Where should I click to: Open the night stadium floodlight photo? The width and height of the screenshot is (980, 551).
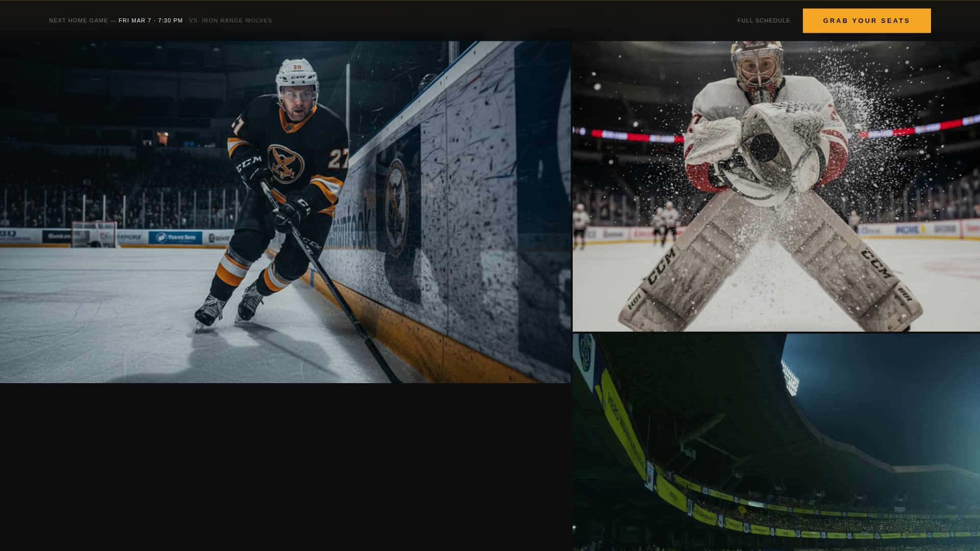click(x=776, y=442)
